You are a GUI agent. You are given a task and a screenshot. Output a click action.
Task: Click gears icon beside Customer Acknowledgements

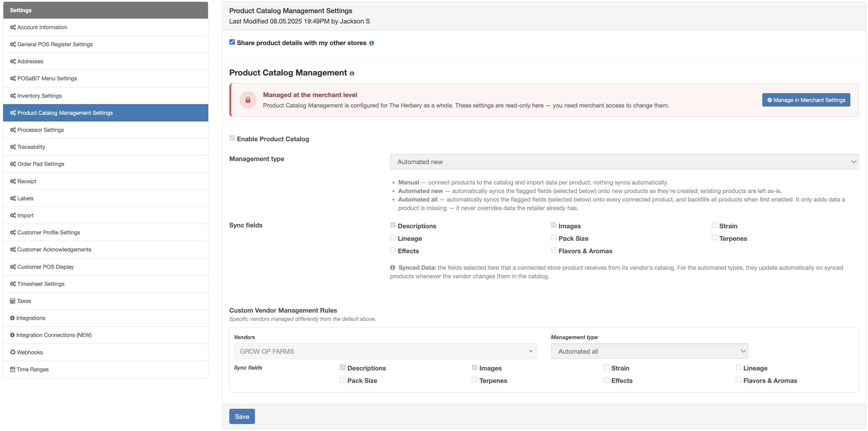13,250
